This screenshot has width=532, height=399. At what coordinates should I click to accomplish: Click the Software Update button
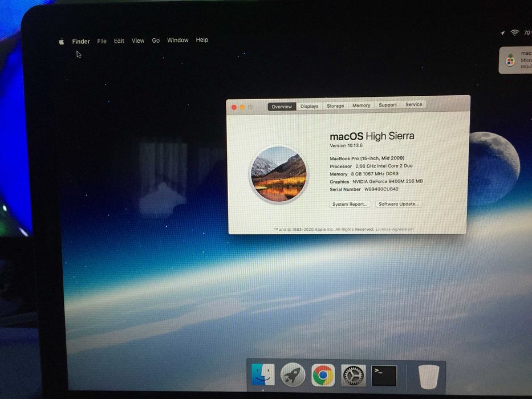point(399,204)
